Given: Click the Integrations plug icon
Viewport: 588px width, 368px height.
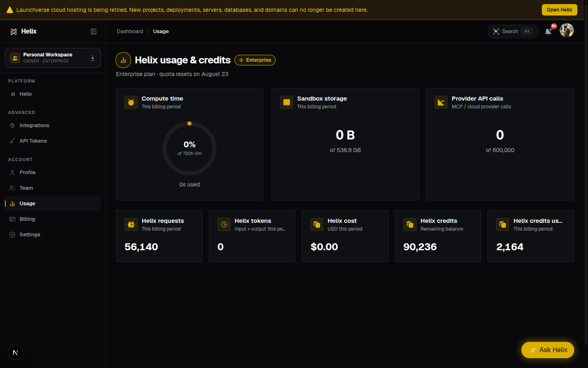Looking at the screenshot, I should (x=12, y=126).
